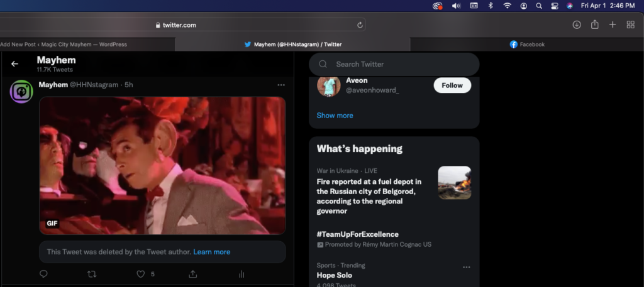Click the twitter.com address bar
Image resolution: width=644 pixels, height=287 pixels.
pos(179,25)
